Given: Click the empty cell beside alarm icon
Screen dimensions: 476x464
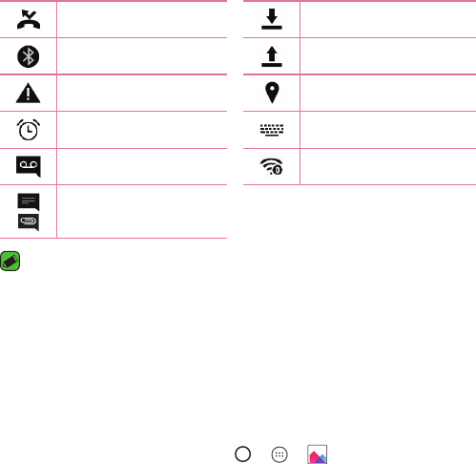Looking at the screenshot, I should click(142, 130).
